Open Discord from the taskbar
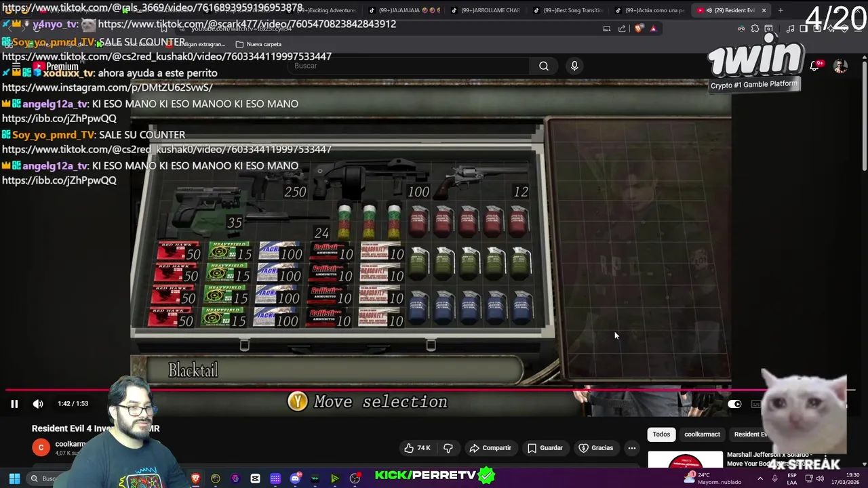Screen dimensions: 868x488 click(295, 479)
